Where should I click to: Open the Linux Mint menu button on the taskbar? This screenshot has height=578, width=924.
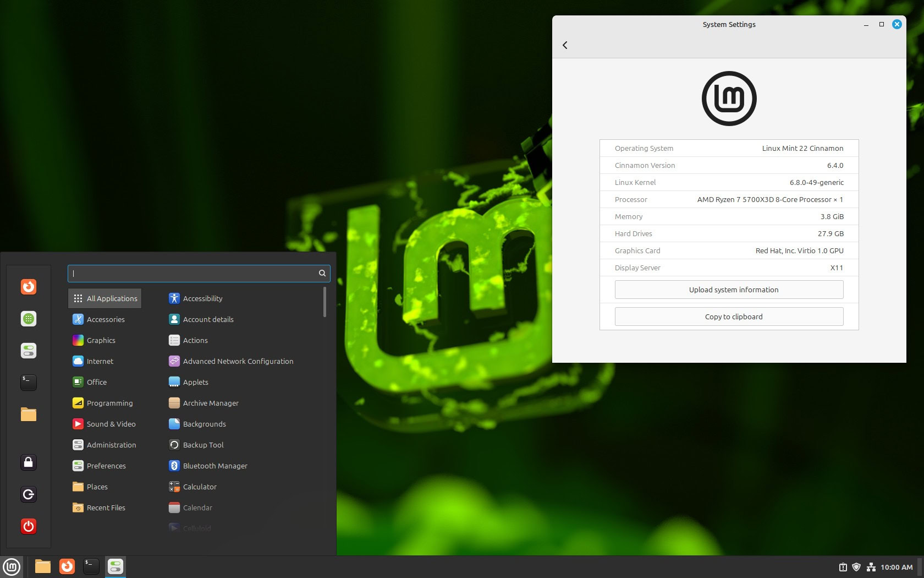click(x=12, y=566)
